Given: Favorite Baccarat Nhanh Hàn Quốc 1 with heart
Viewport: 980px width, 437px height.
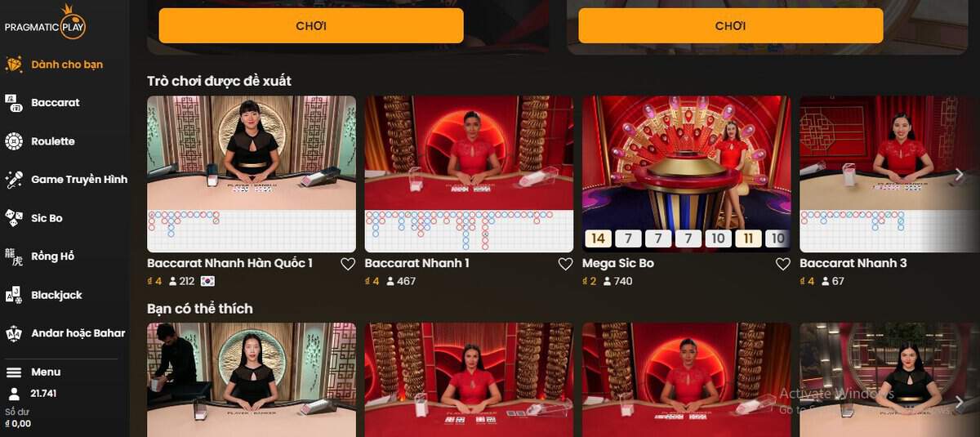Looking at the screenshot, I should pyautogui.click(x=348, y=264).
